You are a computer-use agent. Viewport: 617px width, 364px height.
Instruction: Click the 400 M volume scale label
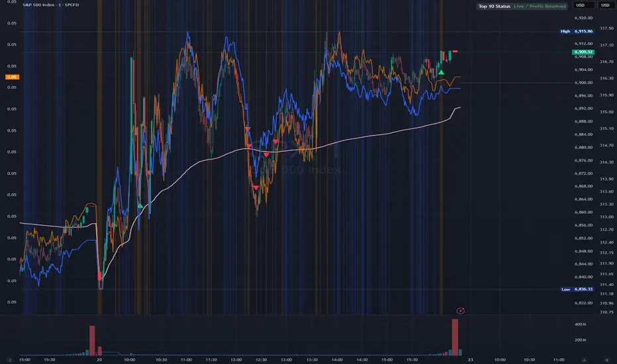pyautogui.click(x=581, y=324)
